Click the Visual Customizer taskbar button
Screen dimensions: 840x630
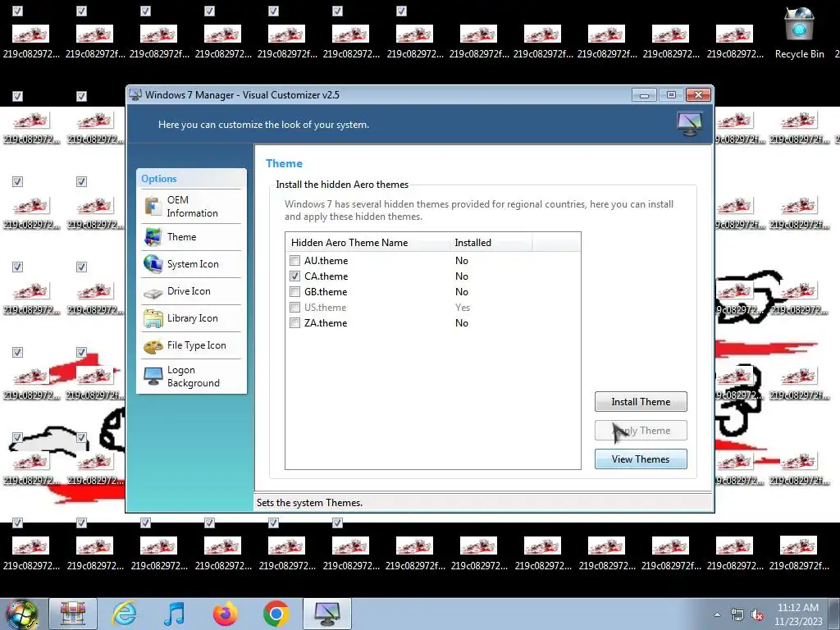pos(327,614)
